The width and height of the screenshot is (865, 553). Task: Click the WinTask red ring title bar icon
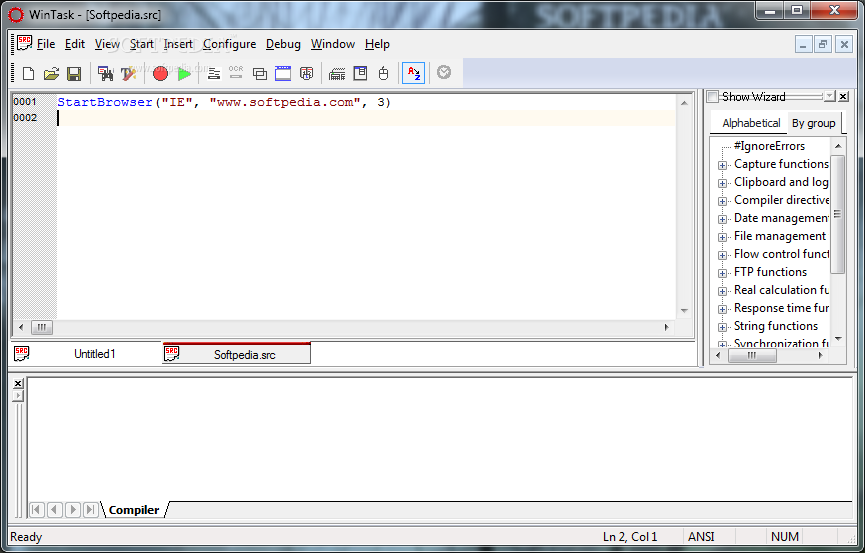(16, 15)
